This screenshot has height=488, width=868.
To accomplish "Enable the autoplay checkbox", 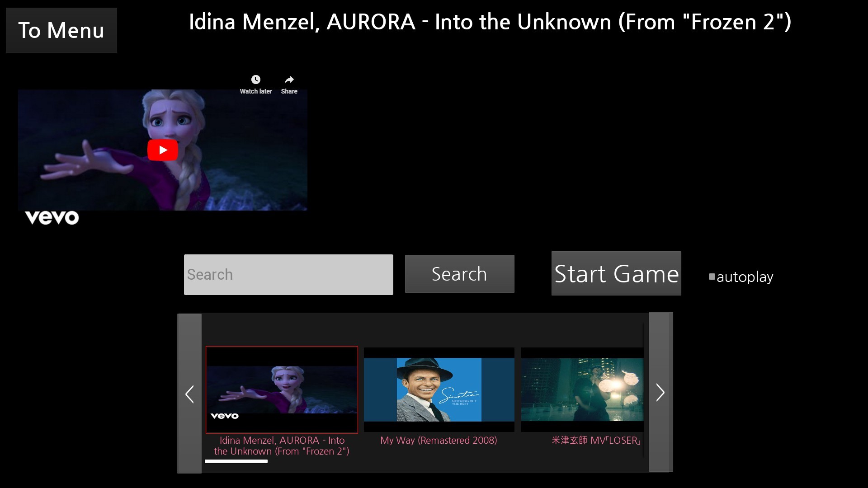I will click(x=712, y=277).
